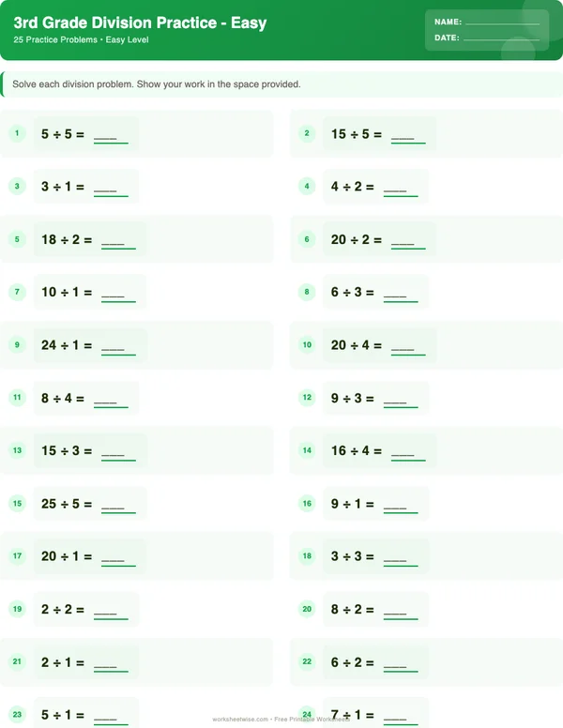Viewport: 563px width, 728px height.
Task: Click the "Solve each division problem" instruction text
Action: tap(157, 84)
